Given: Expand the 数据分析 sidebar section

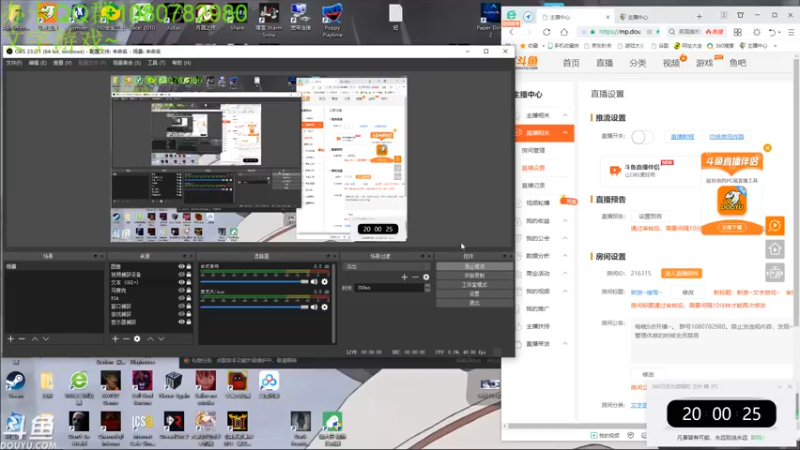Looking at the screenshot, I should click(565, 256).
